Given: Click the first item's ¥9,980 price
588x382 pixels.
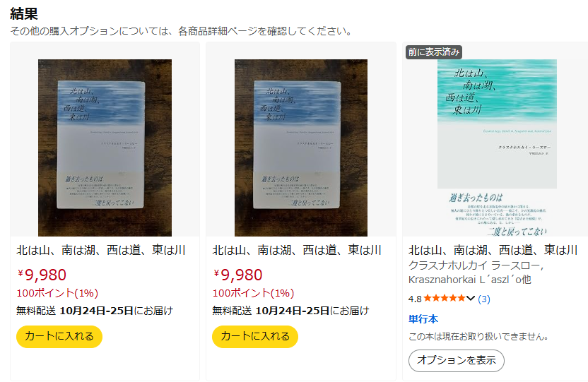Looking at the screenshot, I should 42,275.
